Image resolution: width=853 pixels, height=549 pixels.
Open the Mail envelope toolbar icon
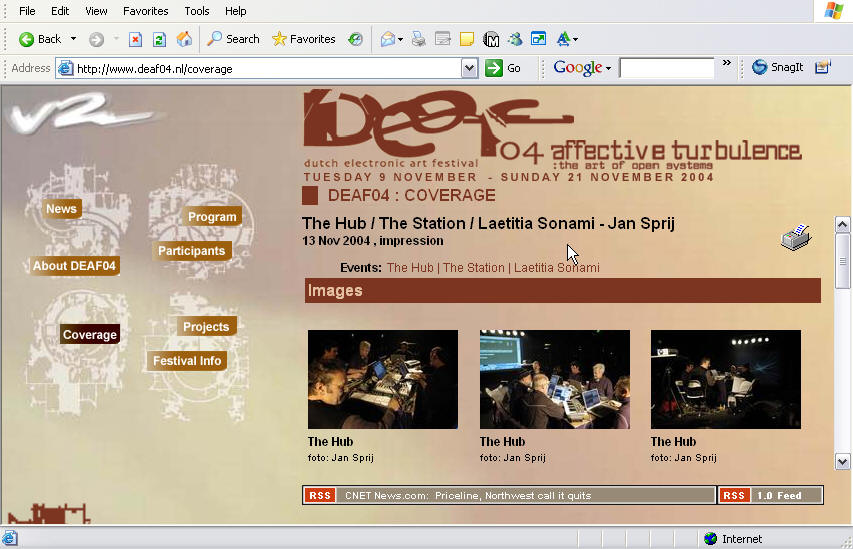(388, 39)
